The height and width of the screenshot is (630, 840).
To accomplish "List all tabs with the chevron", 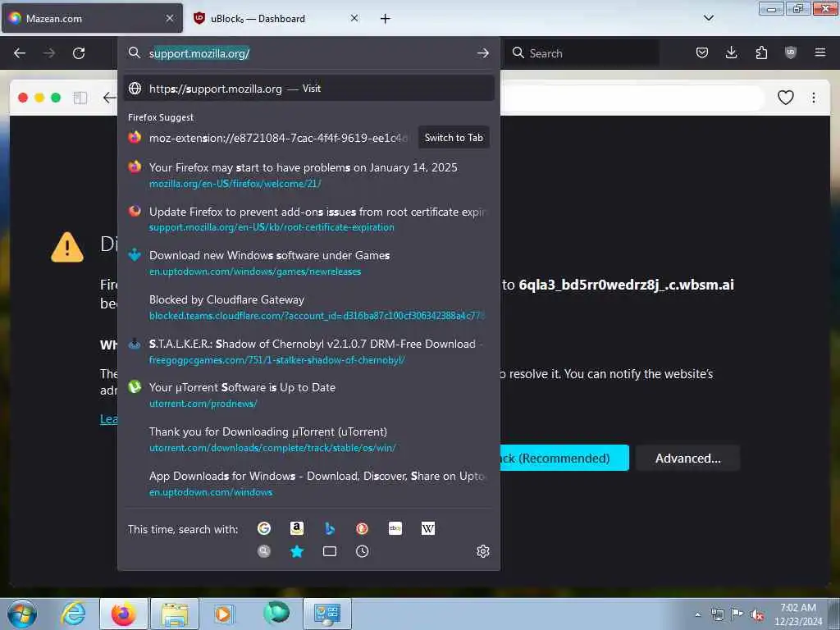I will pos(708,18).
